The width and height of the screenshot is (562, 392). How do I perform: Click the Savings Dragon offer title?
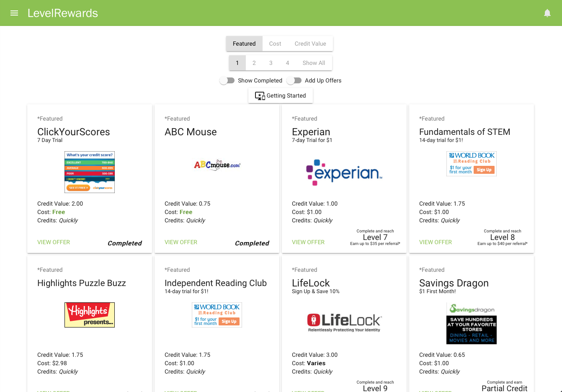[x=454, y=283]
